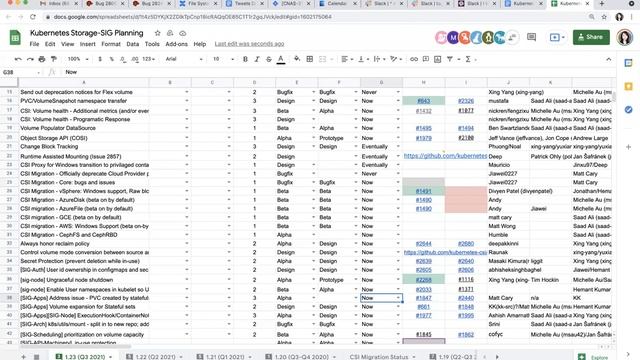Click the Create a filter icon
This screenshot has width=640, height=360.
pos(450,59)
